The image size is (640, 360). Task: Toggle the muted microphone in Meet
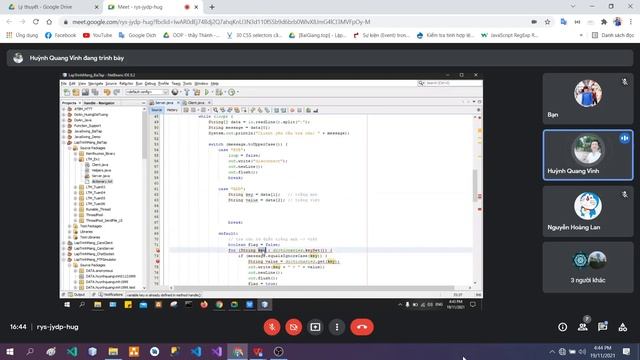coord(272,327)
